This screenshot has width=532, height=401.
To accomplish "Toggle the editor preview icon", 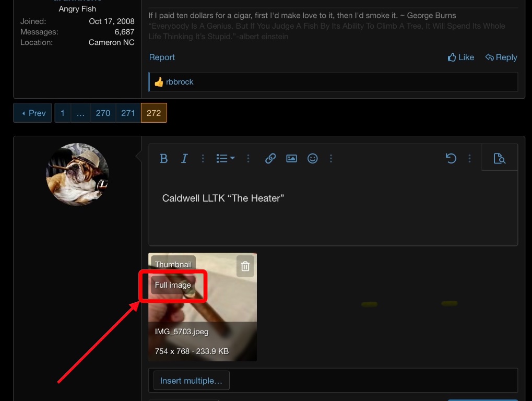I will tap(499, 159).
